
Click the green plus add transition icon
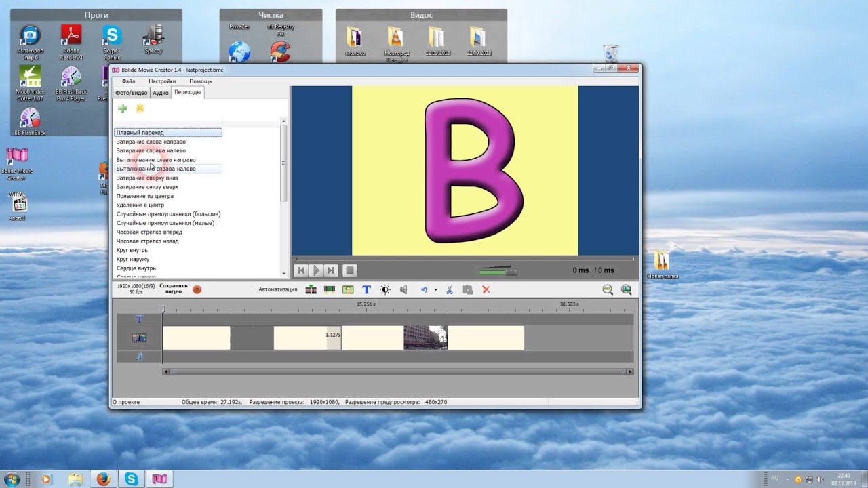click(x=123, y=108)
